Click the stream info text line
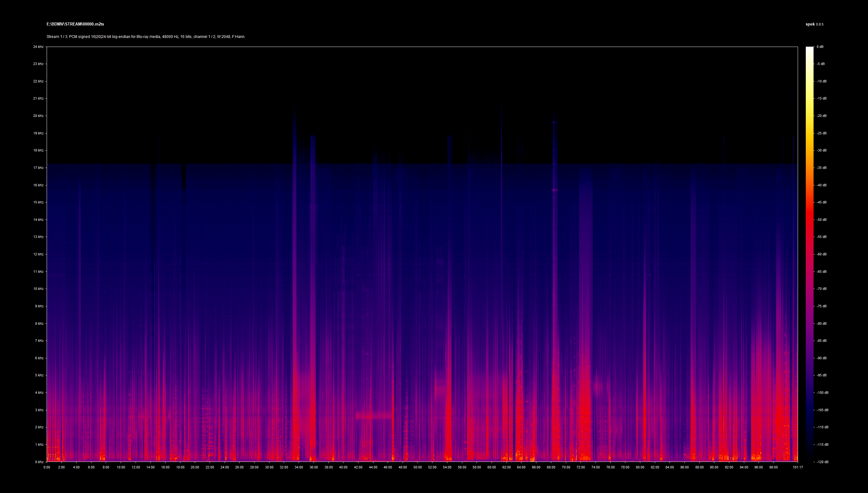Viewport: 868px width, 493px height. (145, 37)
